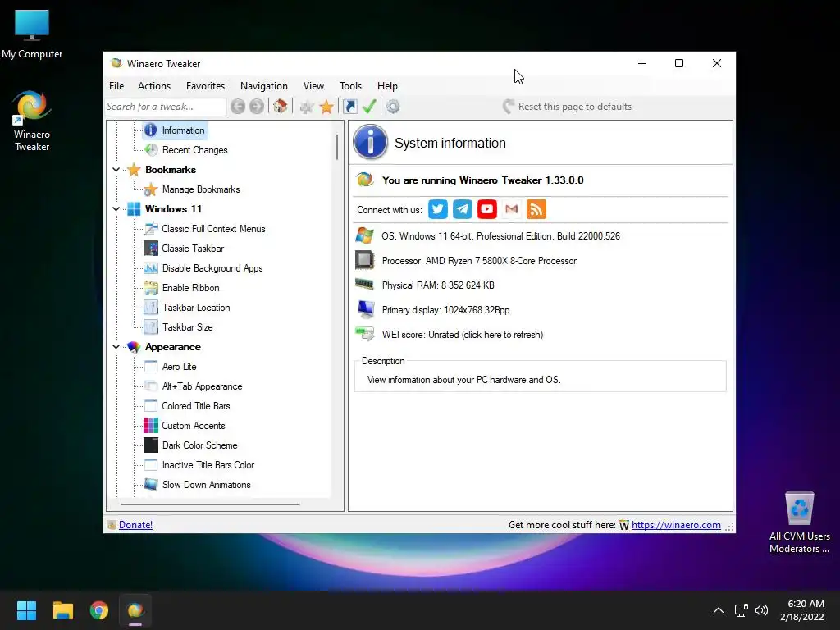Launch Chrome from the taskbar

(x=99, y=610)
